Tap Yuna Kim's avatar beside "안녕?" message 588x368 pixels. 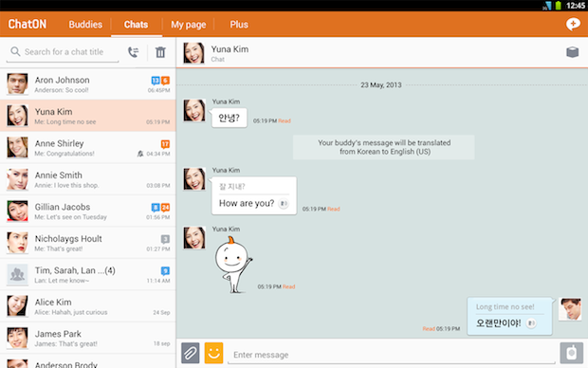tap(194, 110)
